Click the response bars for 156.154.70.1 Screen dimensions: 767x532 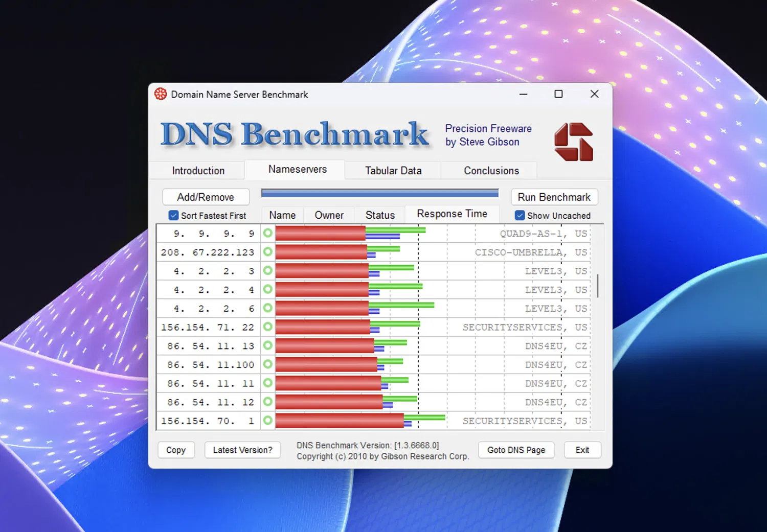[360, 421]
